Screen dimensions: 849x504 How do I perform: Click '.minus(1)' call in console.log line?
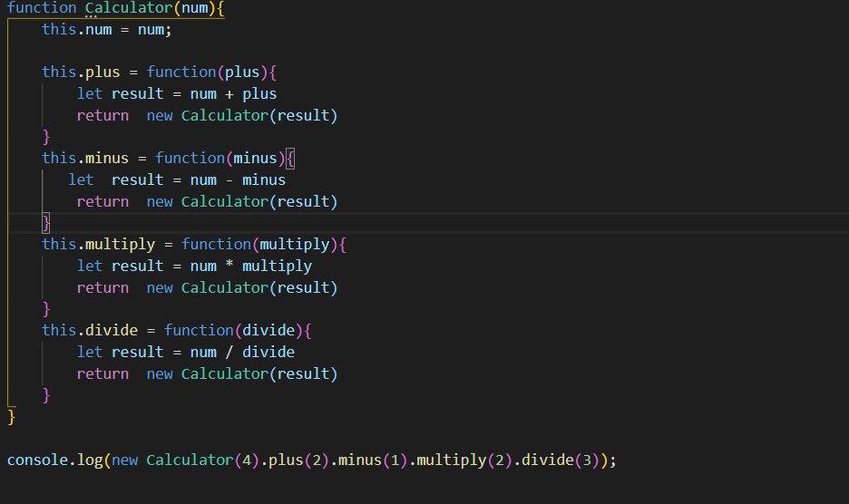tap(369, 460)
